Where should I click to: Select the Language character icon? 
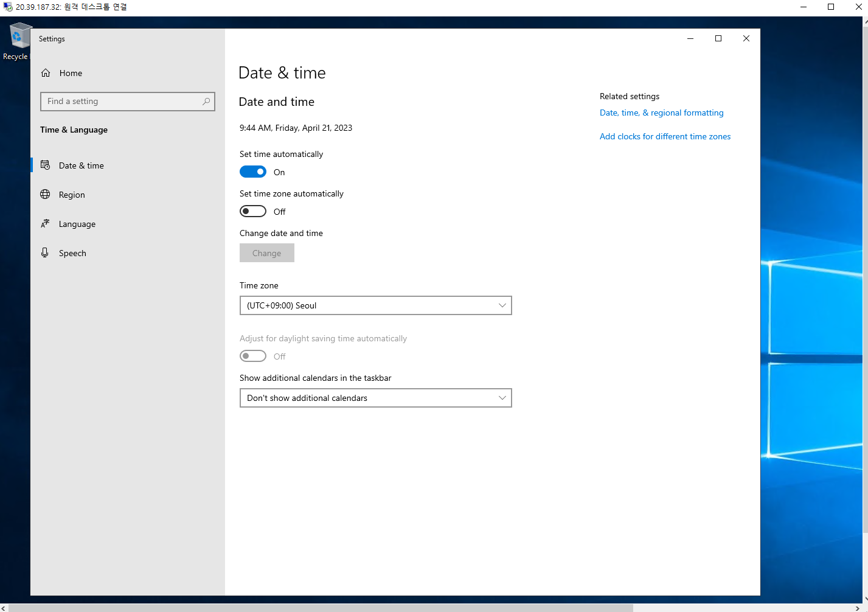point(45,223)
